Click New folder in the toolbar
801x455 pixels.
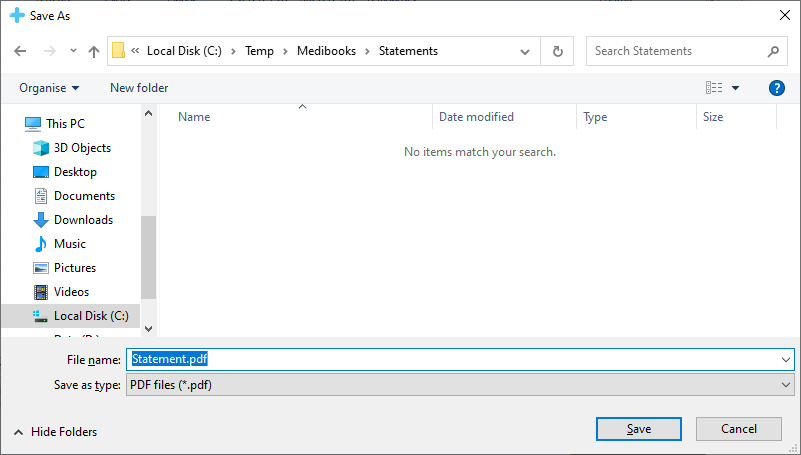click(139, 88)
